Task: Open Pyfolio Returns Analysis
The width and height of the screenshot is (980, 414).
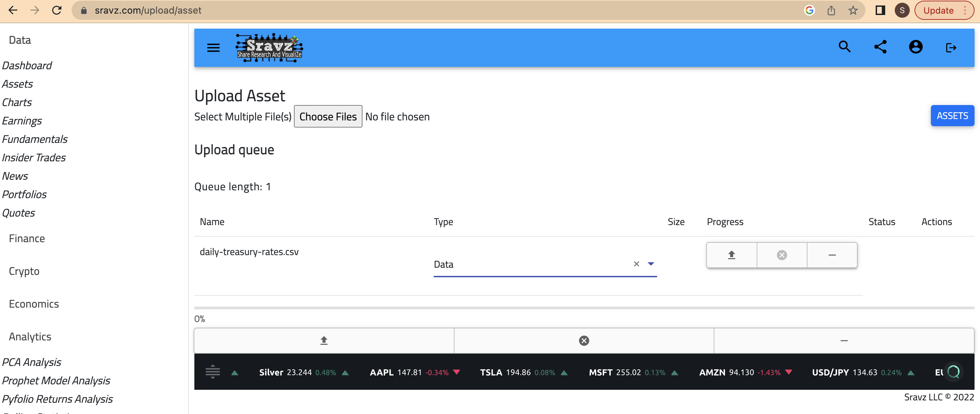Action: point(57,399)
